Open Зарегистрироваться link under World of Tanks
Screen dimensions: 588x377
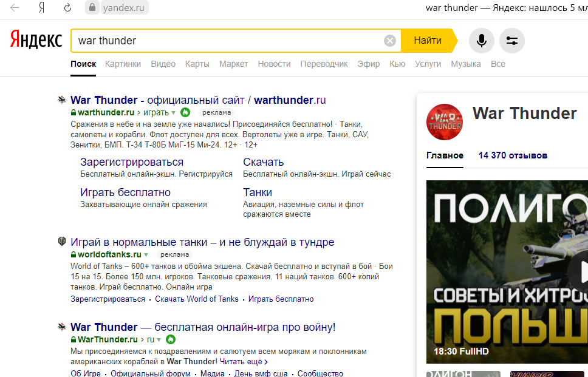tap(108, 299)
